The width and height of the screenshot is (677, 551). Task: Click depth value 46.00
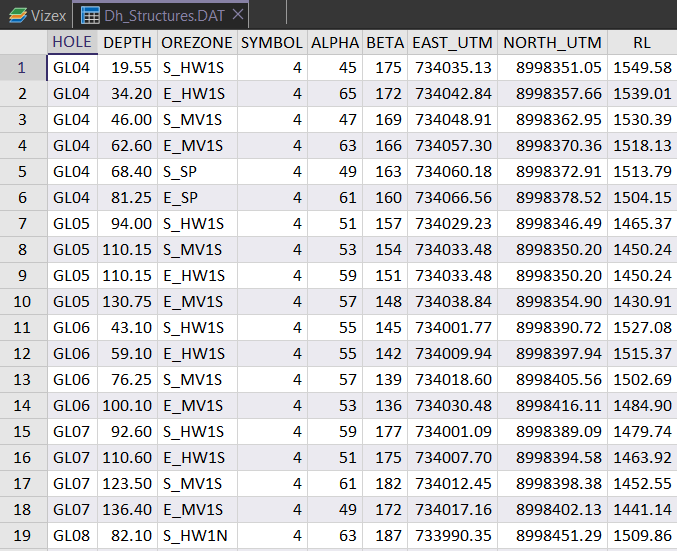point(127,120)
